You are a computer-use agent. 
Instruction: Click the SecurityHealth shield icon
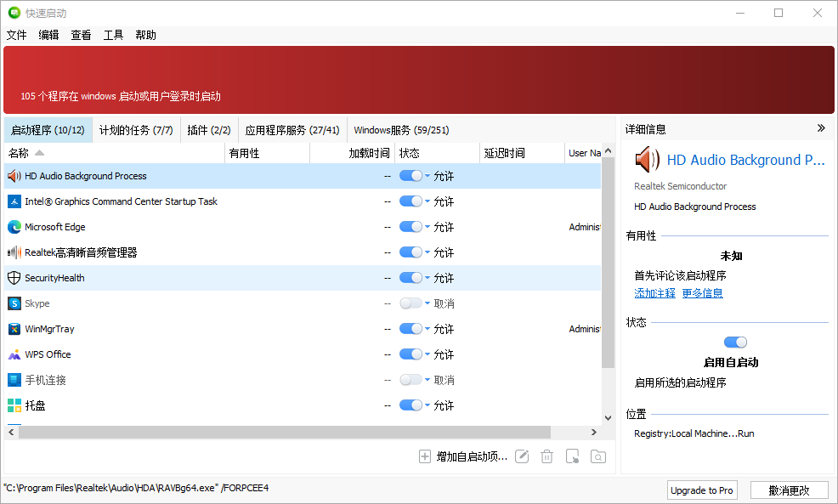coord(14,278)
